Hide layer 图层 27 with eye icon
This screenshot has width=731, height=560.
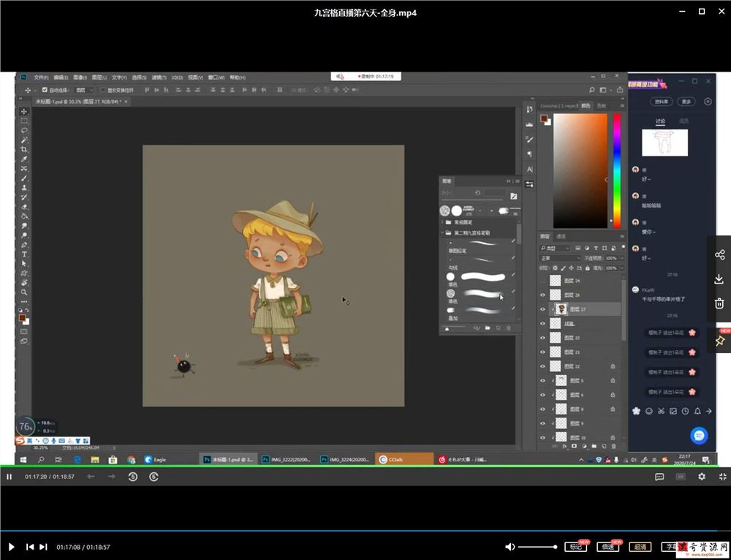point(542,309)
